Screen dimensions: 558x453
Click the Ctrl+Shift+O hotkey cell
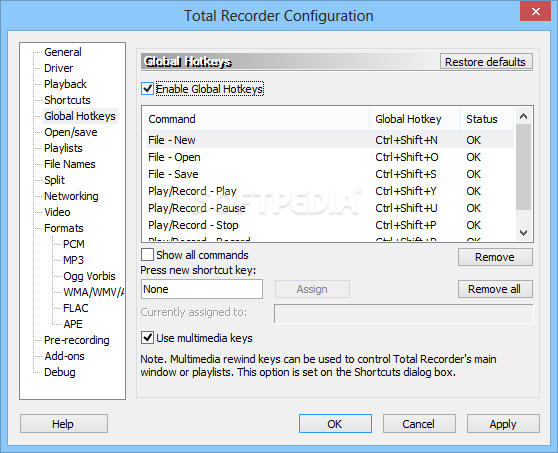[x=407, y=157]
